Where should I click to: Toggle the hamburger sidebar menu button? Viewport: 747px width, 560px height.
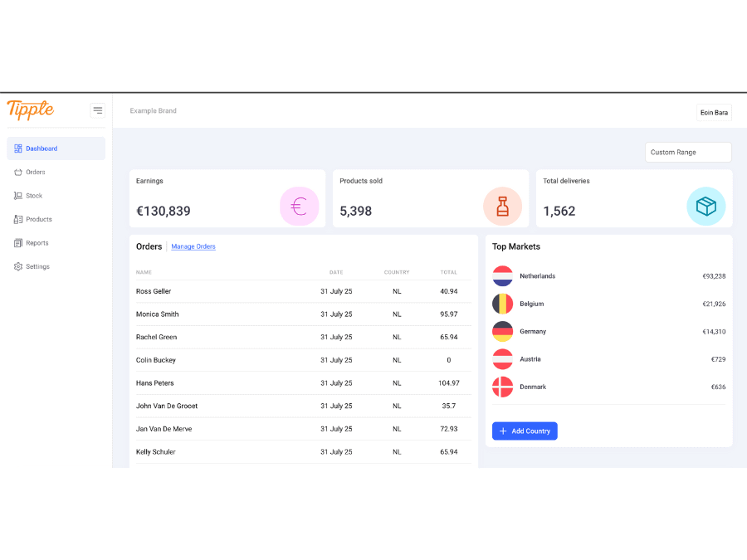pos(98,110)
